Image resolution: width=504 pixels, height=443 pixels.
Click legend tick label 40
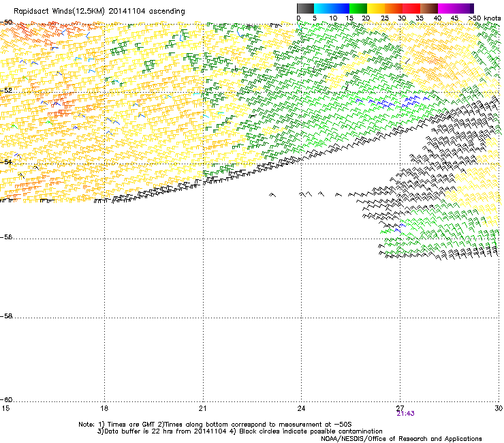437,18
